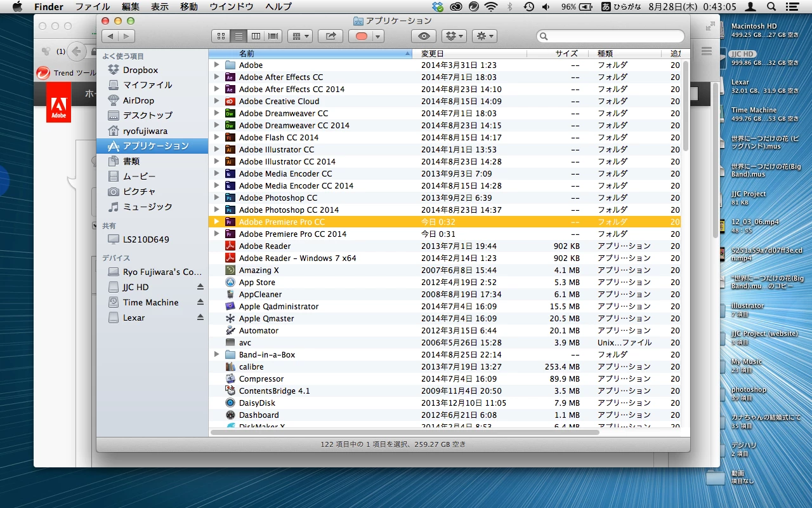The image size is (812, 508).
Task: Open the 編集 menu
Action: pos(131,7)
